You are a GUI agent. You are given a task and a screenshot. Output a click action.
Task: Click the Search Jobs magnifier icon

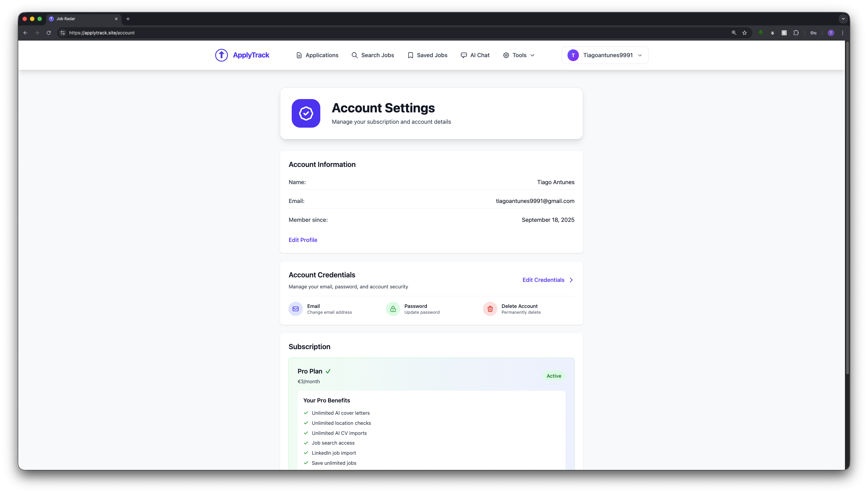[354, 55]
